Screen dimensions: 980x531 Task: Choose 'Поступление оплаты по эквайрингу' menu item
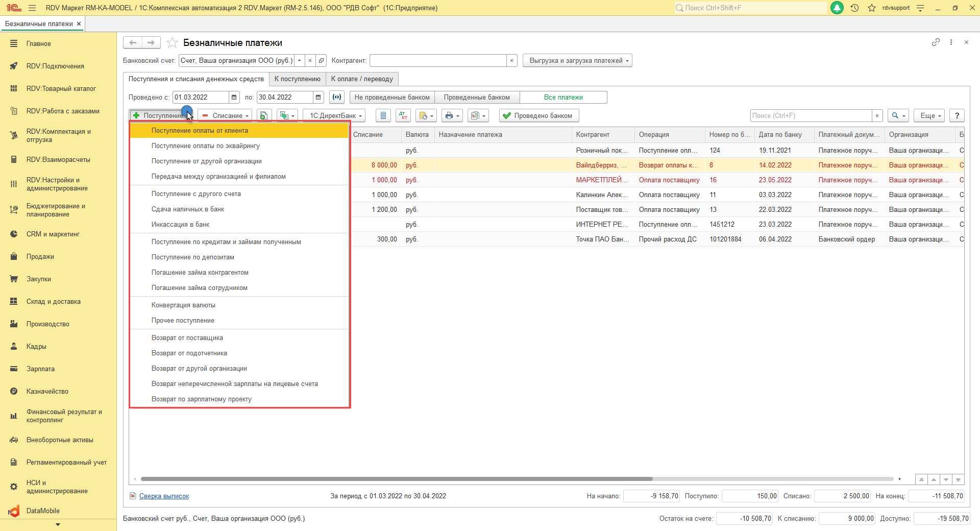pyautogui.click(x=205, y=146)
